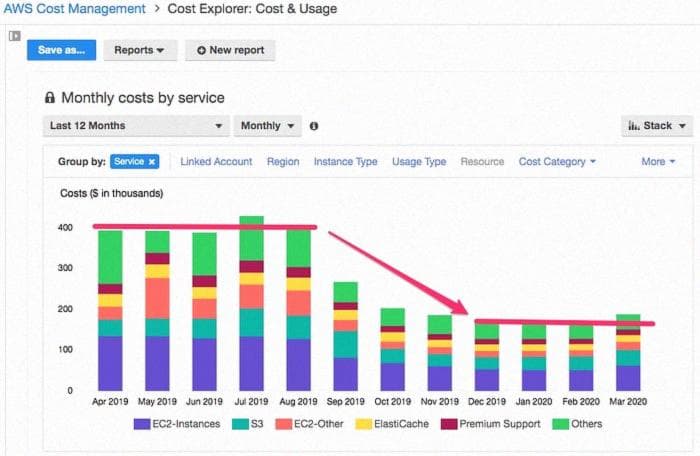Click the ElastiCache legend swatch
The width and height of the screenshot is (700, 456).
tap(364, 424)
